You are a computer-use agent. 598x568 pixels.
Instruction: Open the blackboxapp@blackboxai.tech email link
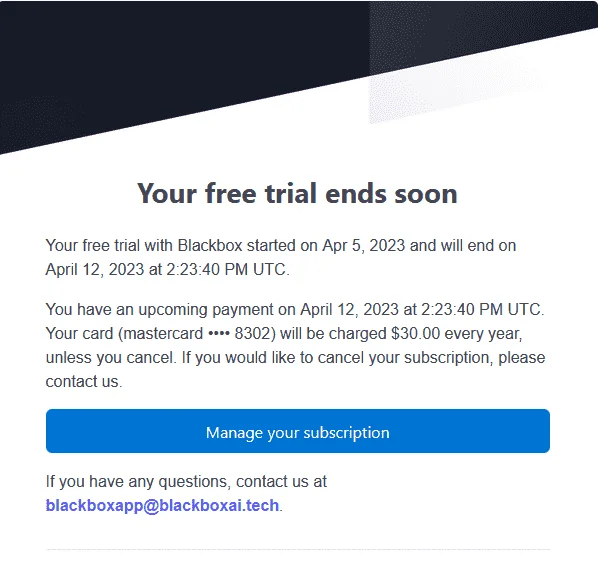[162, 505]
